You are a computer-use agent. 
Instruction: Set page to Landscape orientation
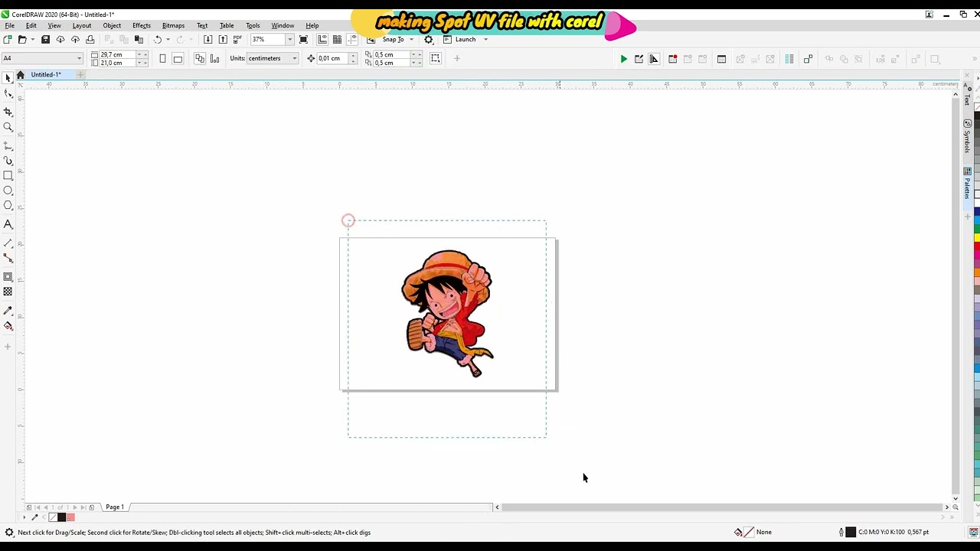[178, 59]
